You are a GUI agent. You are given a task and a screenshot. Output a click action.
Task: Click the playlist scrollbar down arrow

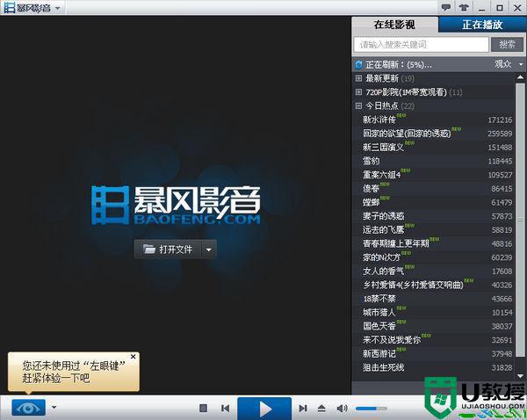pyautogui.click(x=520, y=376)
